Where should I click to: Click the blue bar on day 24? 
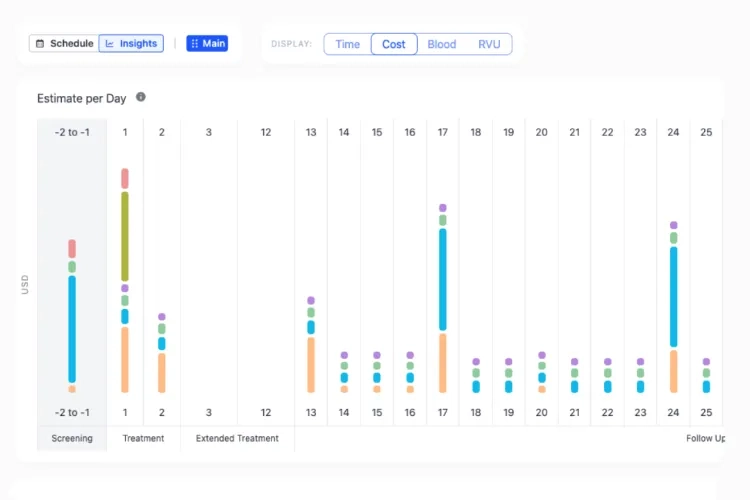coord(674,296)
